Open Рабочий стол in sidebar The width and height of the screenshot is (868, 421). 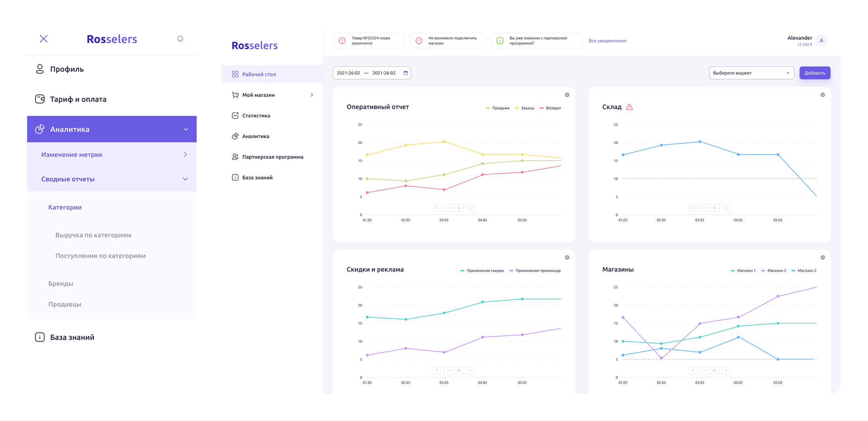coord(259,75)
